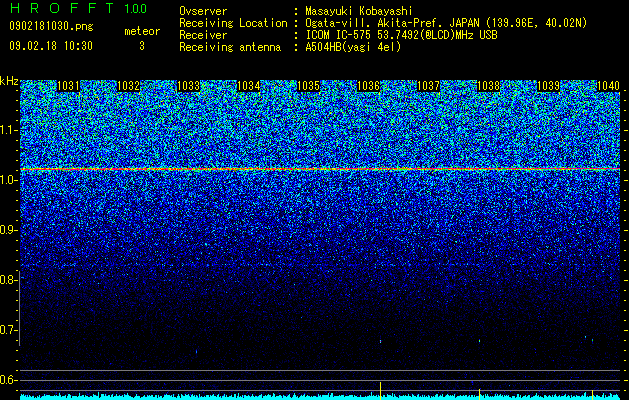Click the 1040 time label
Image resolution: width=629 pixels, height=400 pixels.
(x=608, y=86)
